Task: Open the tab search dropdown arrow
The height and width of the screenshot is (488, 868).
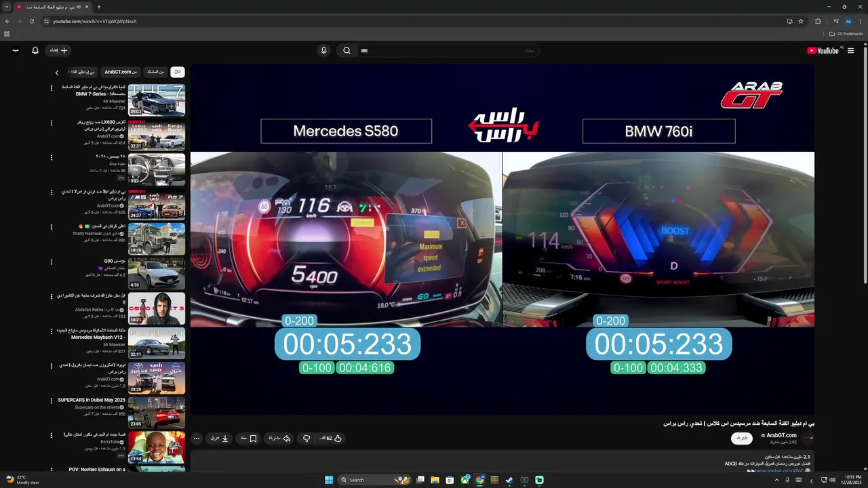Action: tap(7, 7)
